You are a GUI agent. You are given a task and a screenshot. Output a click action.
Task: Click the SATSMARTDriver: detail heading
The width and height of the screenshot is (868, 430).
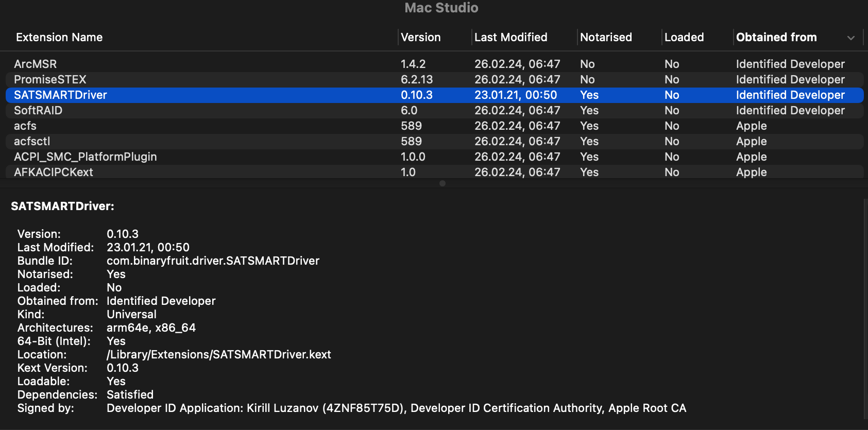(62, 207)
